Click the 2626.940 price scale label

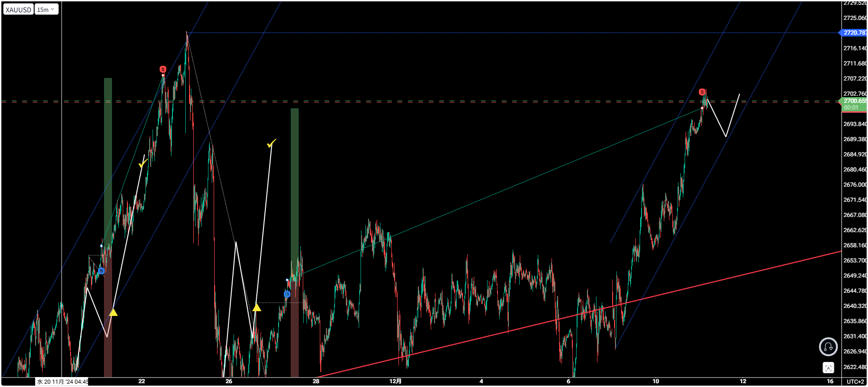tap(855, 351)
